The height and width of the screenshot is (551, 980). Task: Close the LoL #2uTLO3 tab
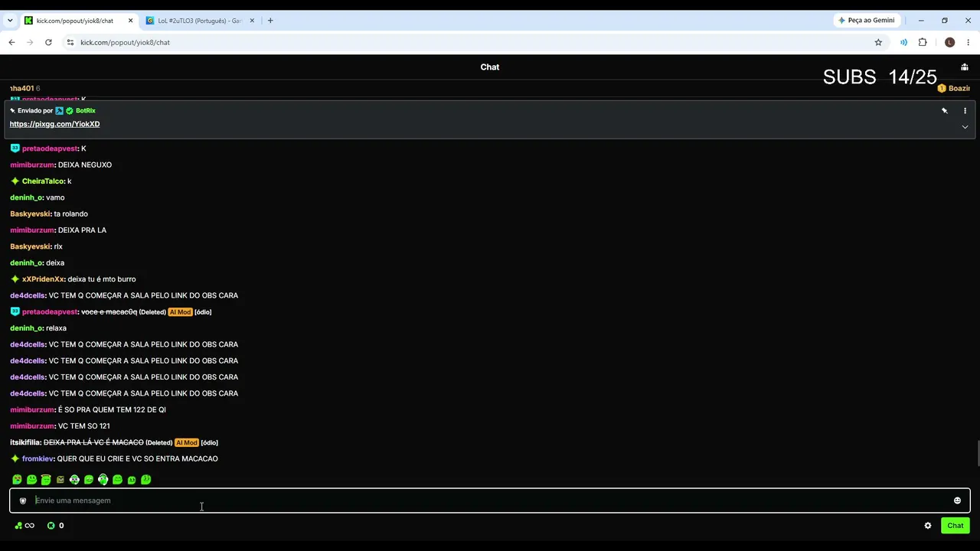(x=252, y=21)
